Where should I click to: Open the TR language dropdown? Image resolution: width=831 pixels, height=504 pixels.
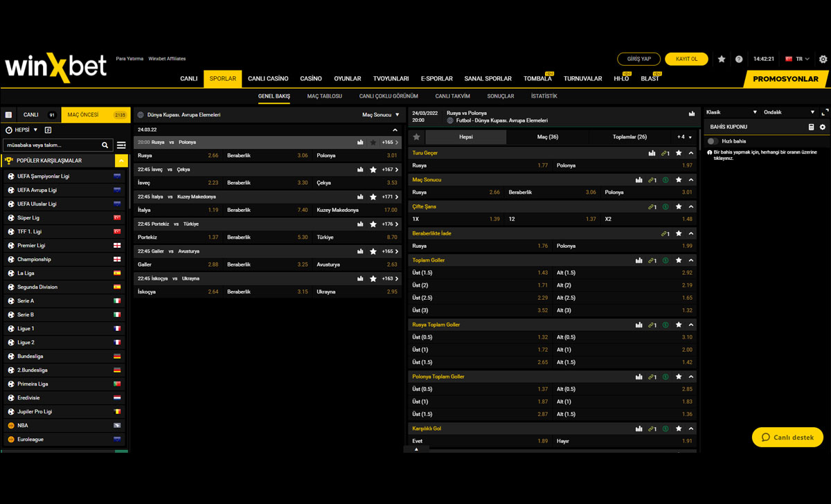click(797, 60)
